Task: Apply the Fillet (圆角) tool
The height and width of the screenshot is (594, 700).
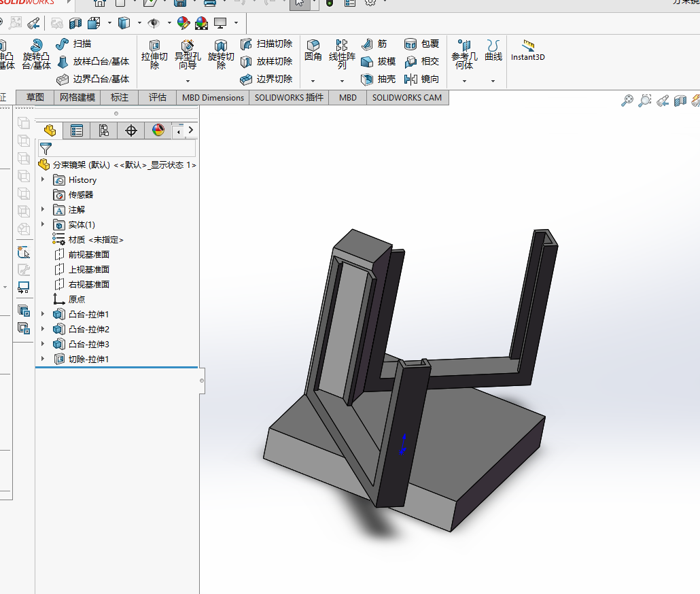Action: pos(313,50)
